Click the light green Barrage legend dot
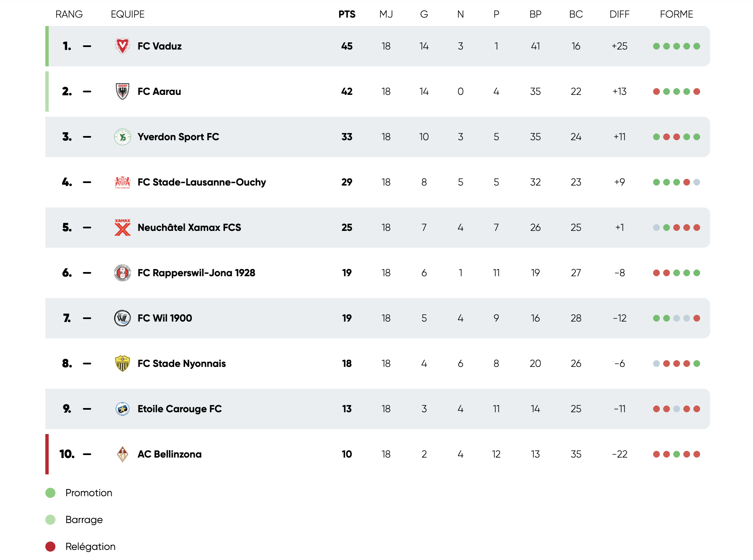 (x=50, y=520)
